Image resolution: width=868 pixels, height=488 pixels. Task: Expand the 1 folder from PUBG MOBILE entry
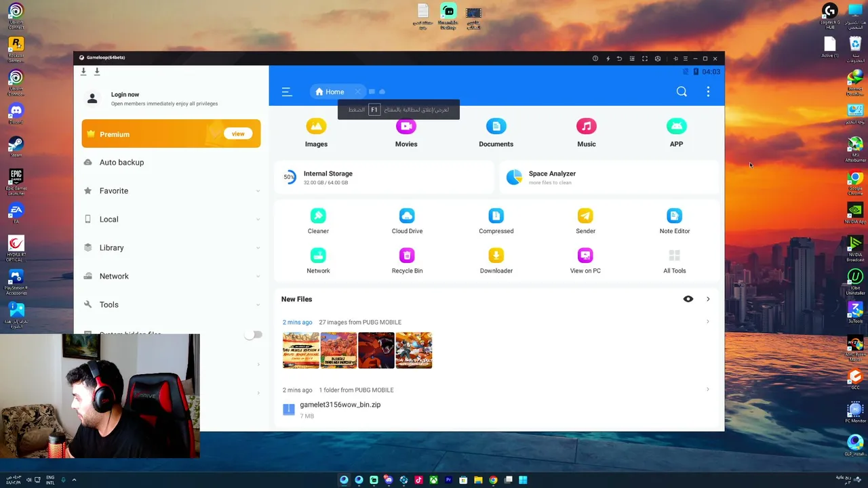tap(707, 390)
